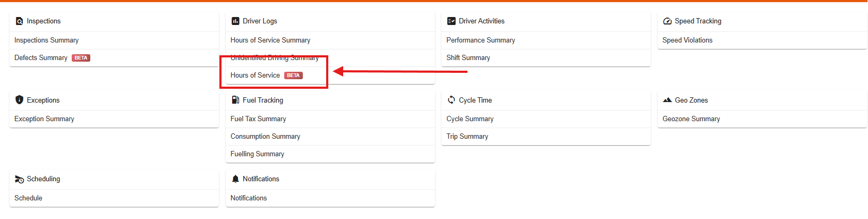Open the Inspections Summary report

(114, 40)
